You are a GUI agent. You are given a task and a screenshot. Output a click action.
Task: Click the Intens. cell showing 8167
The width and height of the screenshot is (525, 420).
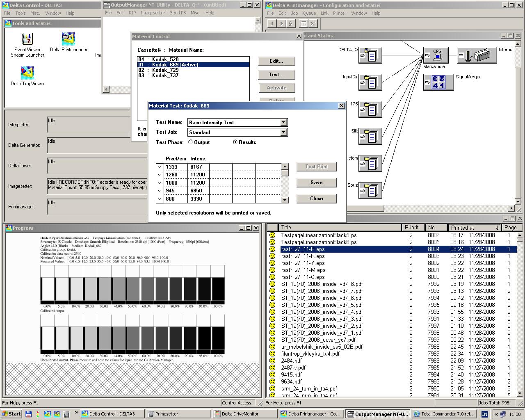[x=198, y=167]
